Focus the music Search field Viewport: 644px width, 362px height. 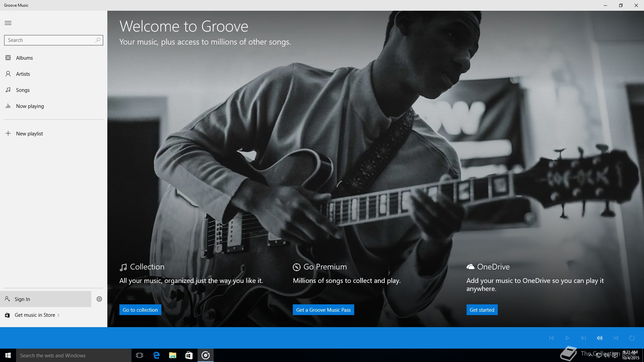pyautogui.click(x=54, y=40)
